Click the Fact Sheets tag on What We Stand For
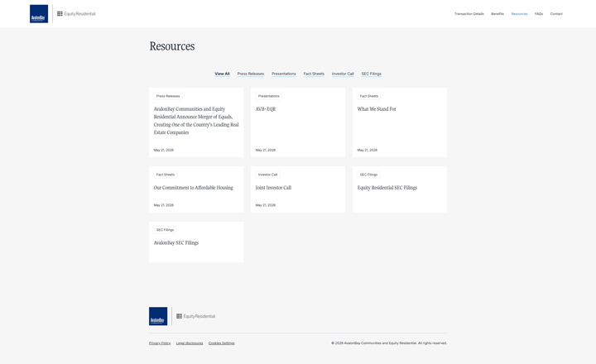The height and width of the screenshot is (364, 596). pyautogui.click(x=369, y=96)
